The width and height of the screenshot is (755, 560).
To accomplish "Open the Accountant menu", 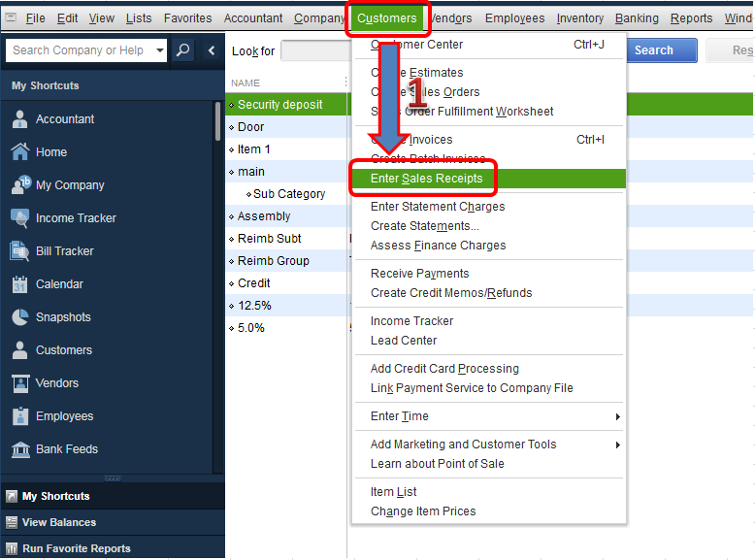I will [x=253, y=18].
